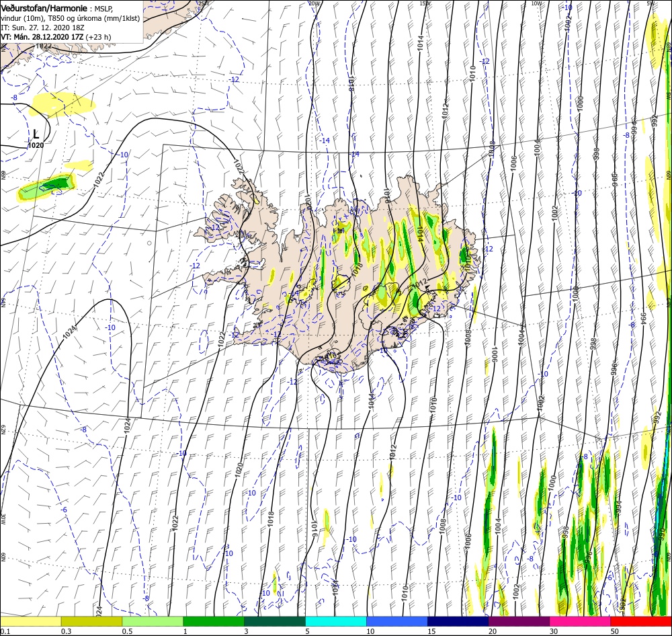Click the 5W longitude label at top

(x=650, y=3)
